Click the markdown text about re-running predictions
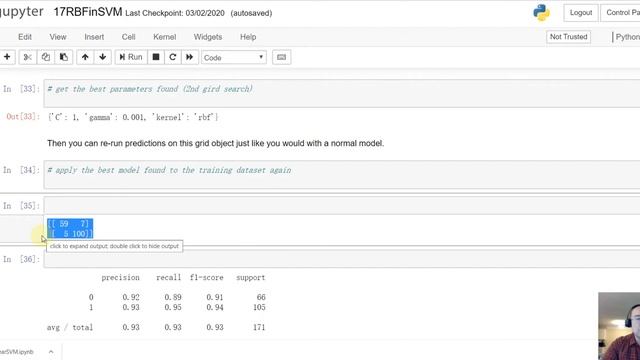Screen dimensions: 640x360 tap(216, 143)
